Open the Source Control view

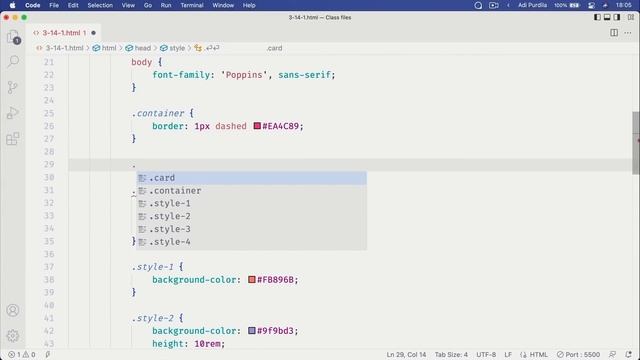point(13,87)
